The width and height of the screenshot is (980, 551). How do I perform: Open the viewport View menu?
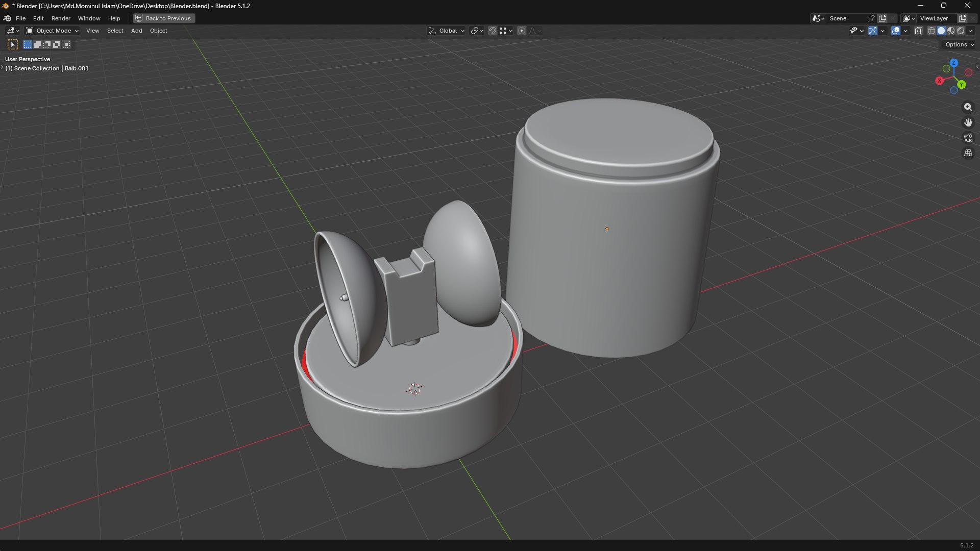click(92, 31)
